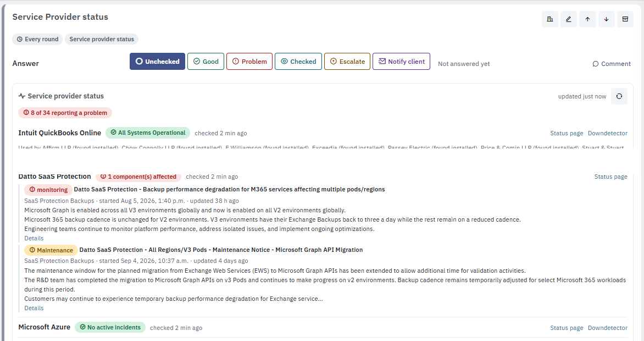The width and height of the screenshot is (644, 341).
Task: Select the Unchecked answer option
Action: click(157, 61)
